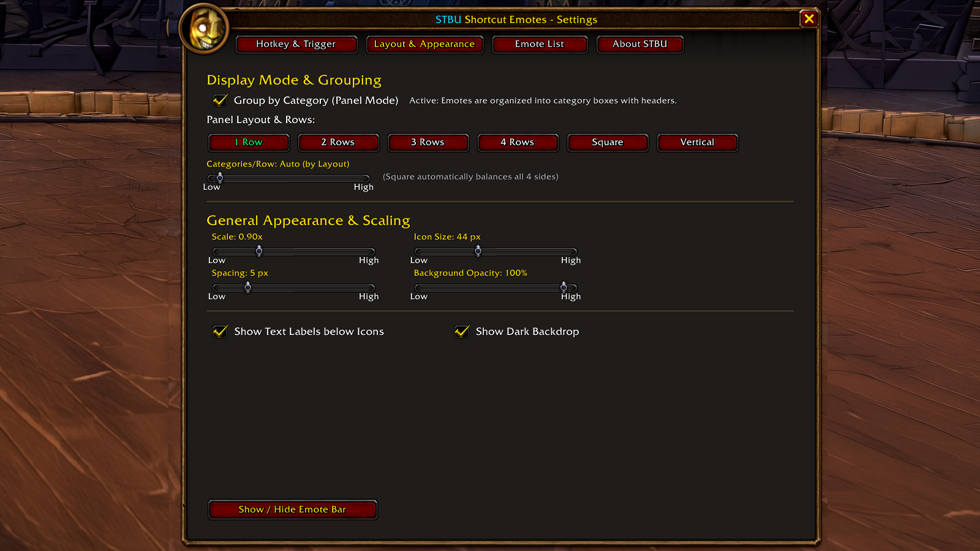Click 'Categories/Row: Auto (by Layout)' label
This screenshot has height=551, width=980.
(x=278, y=164)
